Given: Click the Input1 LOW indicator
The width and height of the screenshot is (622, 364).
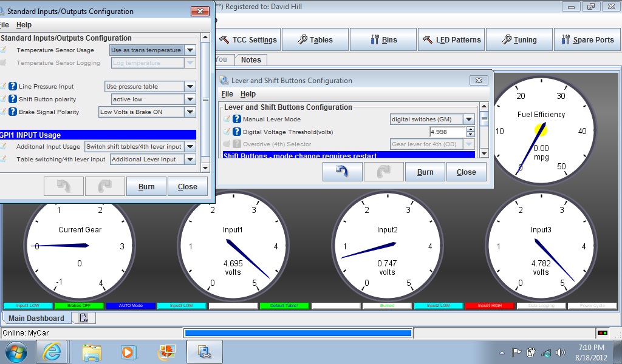Looking at the screenshot, I should click(28, 305).
